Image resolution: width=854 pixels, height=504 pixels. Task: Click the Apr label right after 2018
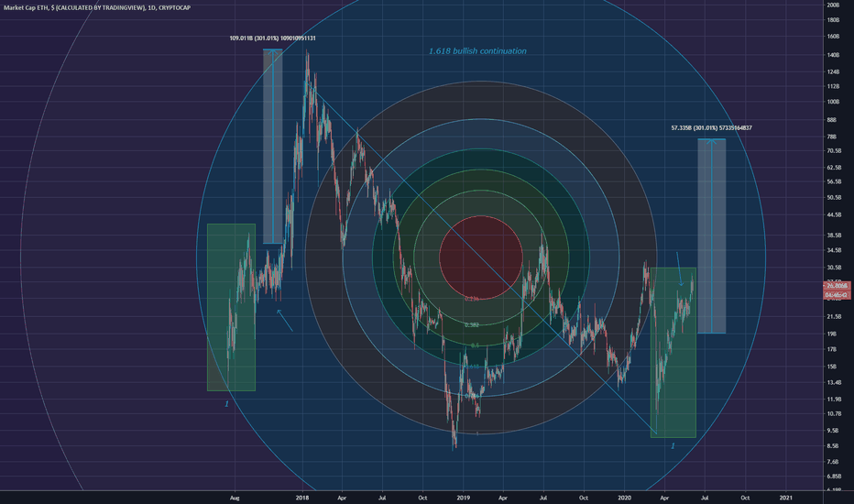pyautogui.click(x=342, y=498)
